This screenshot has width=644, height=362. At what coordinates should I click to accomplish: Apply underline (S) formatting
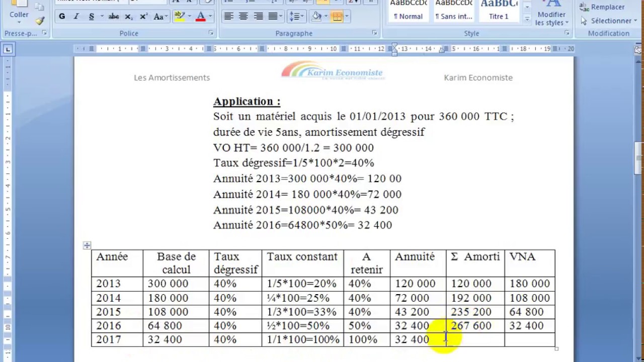pos(92,17)
